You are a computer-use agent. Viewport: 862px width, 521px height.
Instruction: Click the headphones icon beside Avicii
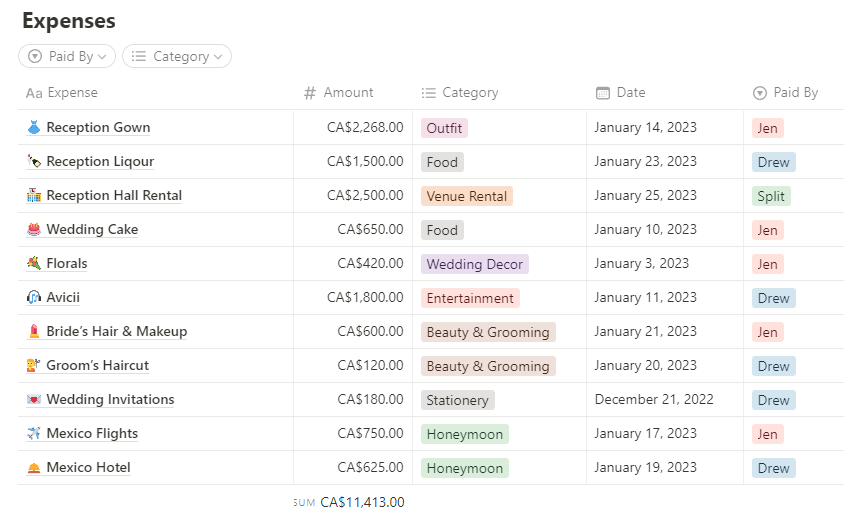coord(34,298)
